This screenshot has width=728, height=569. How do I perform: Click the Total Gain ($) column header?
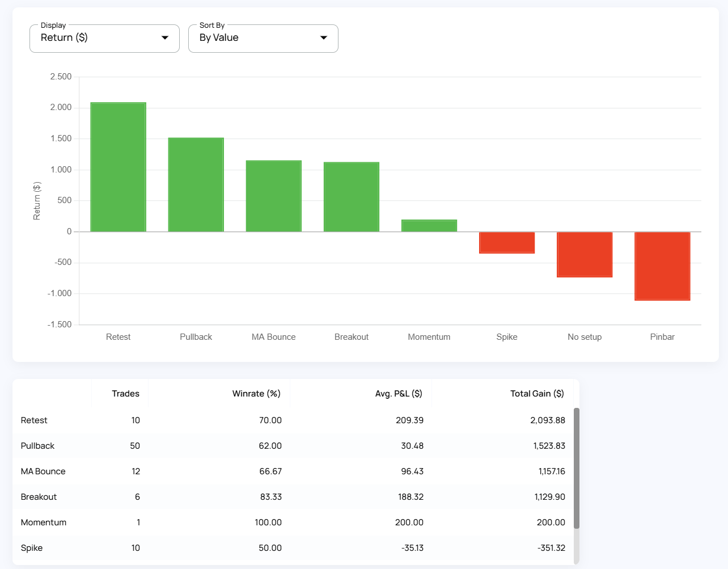tap(536, 394)
